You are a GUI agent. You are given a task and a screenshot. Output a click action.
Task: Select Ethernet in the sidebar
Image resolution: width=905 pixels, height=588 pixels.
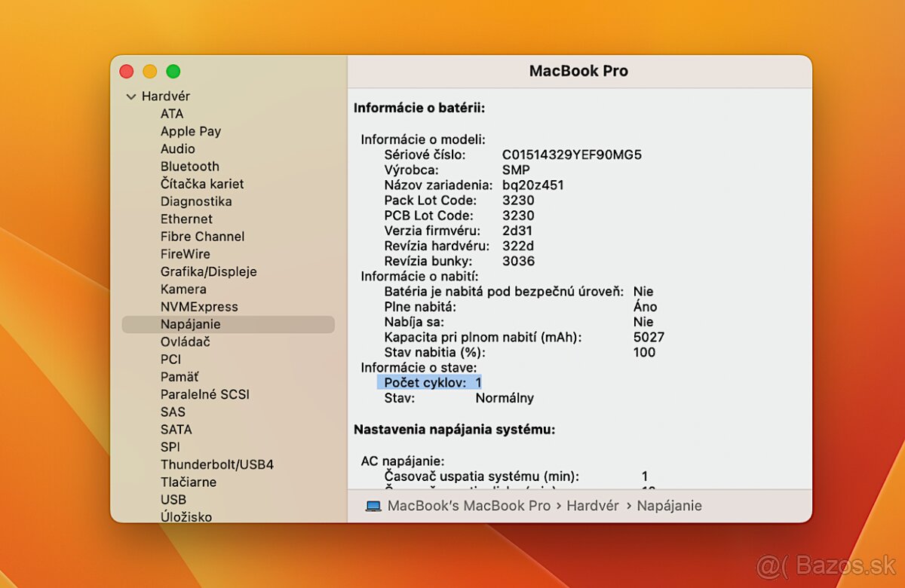[186, 219]
